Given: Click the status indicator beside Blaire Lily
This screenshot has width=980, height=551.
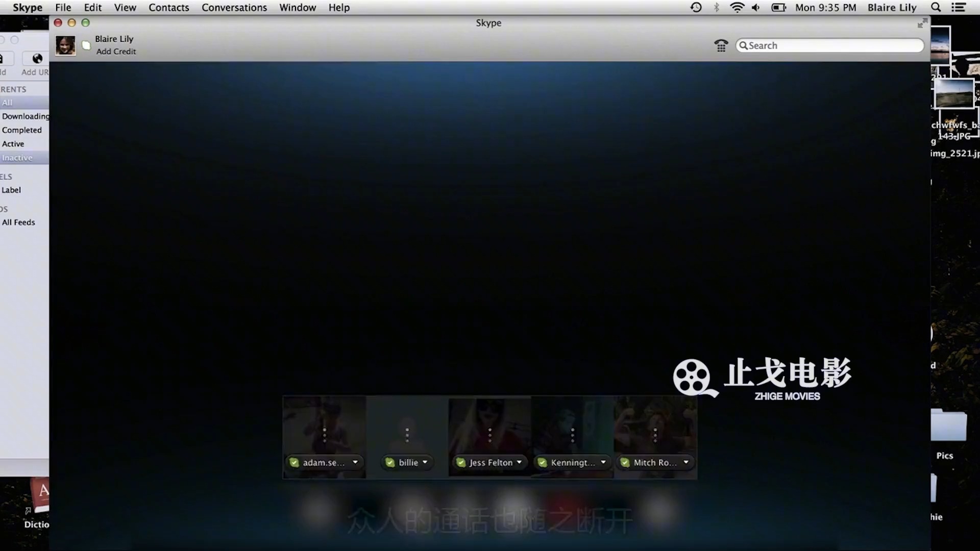Looking at the screenshot, I should (x=86, y=46).
